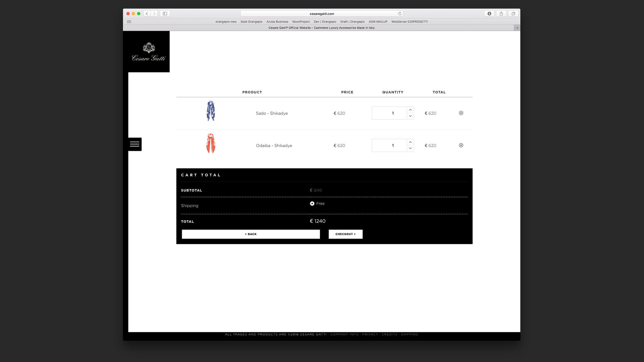Open the red Odaiba scarf thumbnail
Viewport: 644px width, 362px height.
[x=211, y=143]
